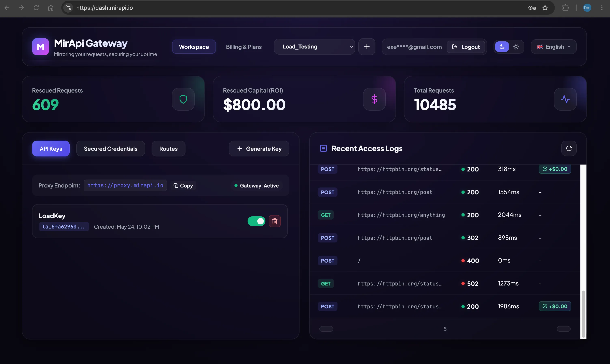Click the 1554ms latency value

tap(509, 192)
